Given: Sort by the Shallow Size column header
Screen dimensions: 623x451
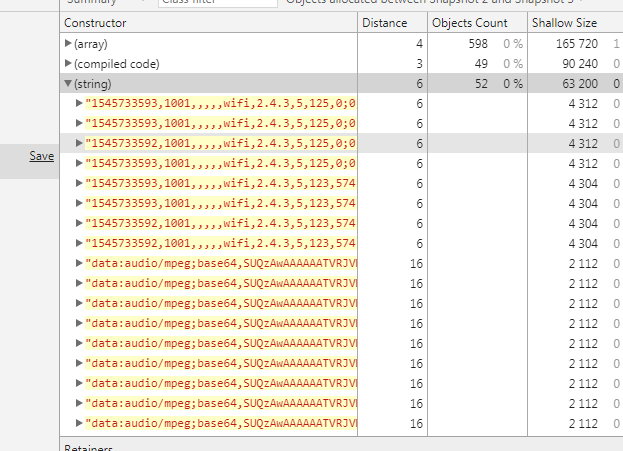Looking at the screenshot, I should pos(564,23).
